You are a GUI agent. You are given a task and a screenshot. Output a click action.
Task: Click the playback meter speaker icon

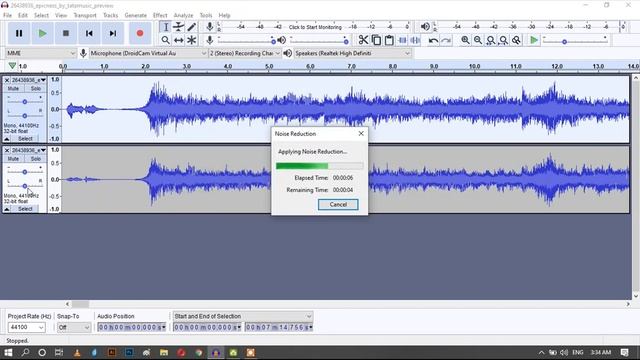click(425, 27)
